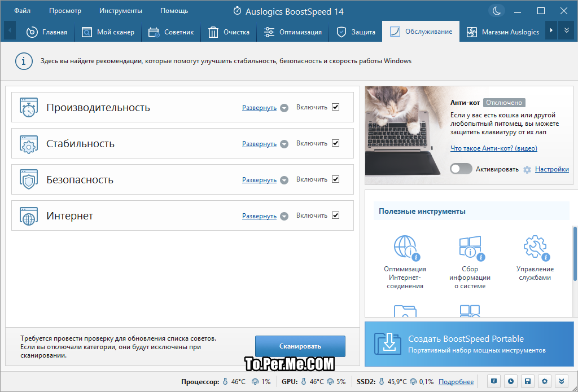Toggle the Анти-кот Активировать switch

(x=461, y=169)
